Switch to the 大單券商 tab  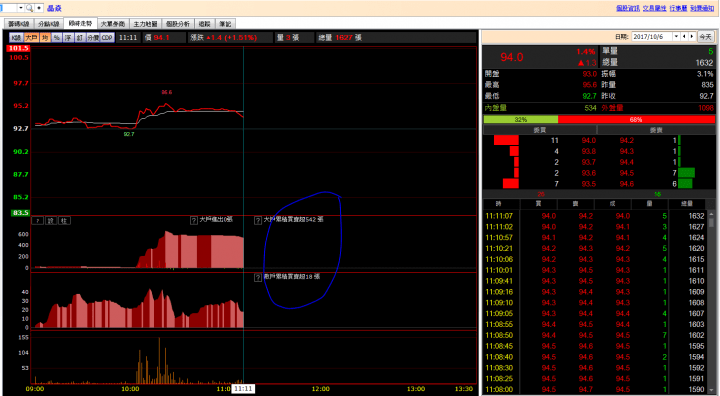pos(113,24)
